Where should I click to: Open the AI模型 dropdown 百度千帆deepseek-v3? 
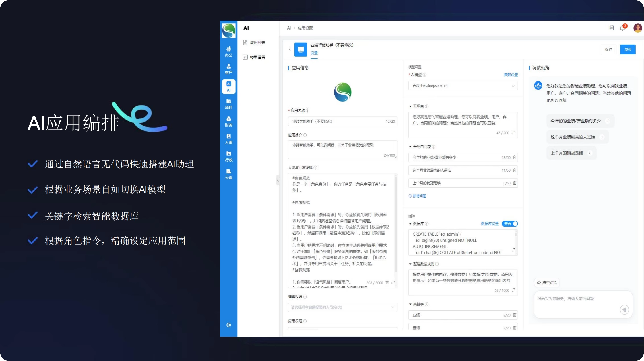463,86
